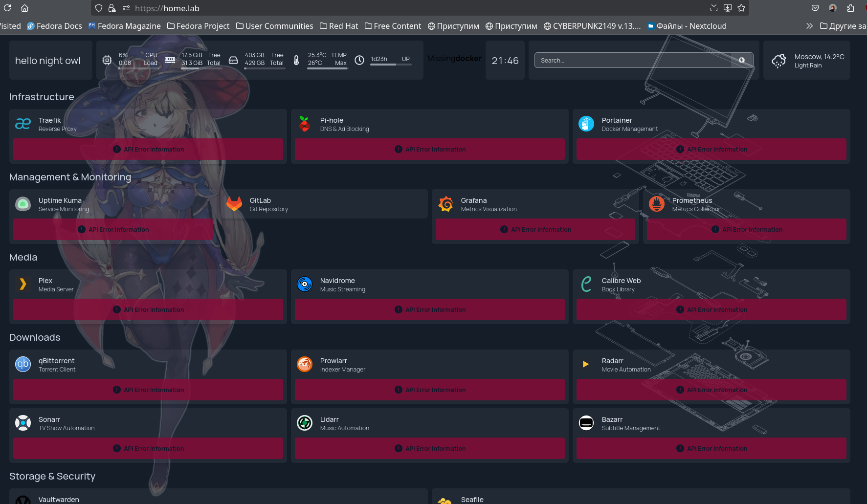Image resolution: width=867 pixels, height=504 pixels.
Task: Collapse the Management & Monitoring section
Action: point(70,177)
